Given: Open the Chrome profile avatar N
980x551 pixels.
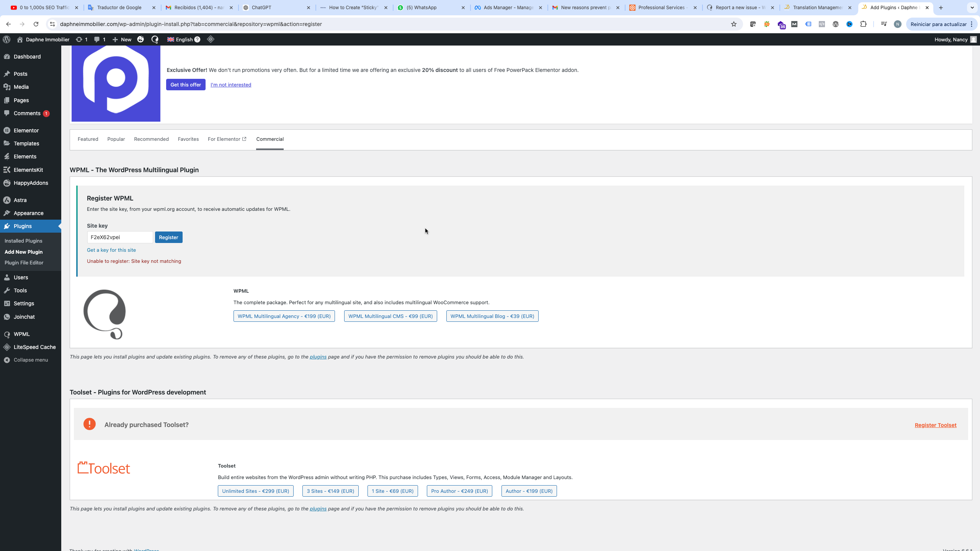Looking at the screenshot, I should pos(898,24).
